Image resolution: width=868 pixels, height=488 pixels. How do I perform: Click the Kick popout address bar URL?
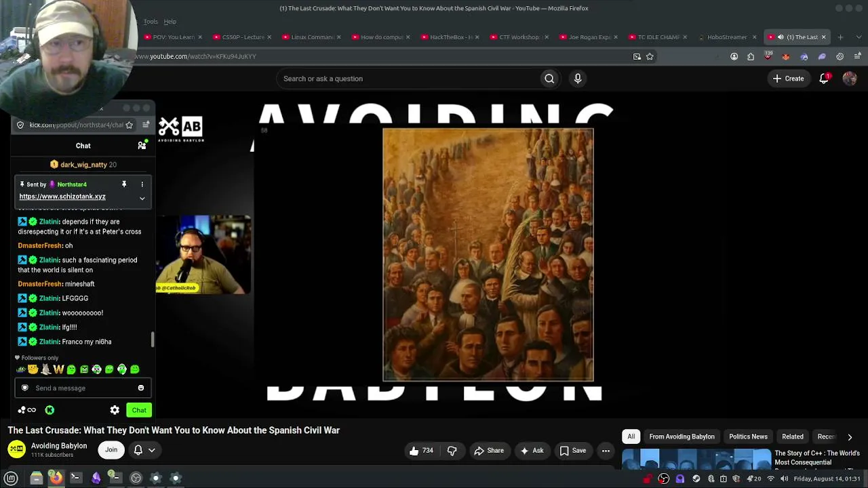pos(76,125)
